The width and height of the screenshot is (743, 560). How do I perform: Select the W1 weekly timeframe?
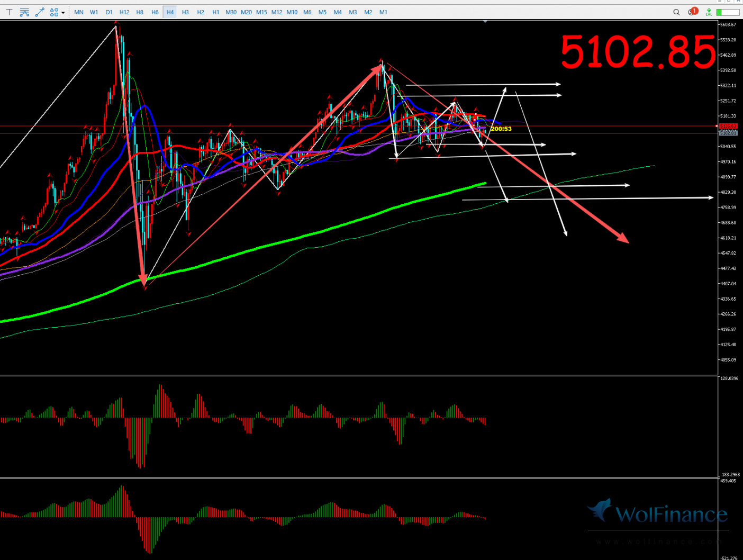(94, 12)
